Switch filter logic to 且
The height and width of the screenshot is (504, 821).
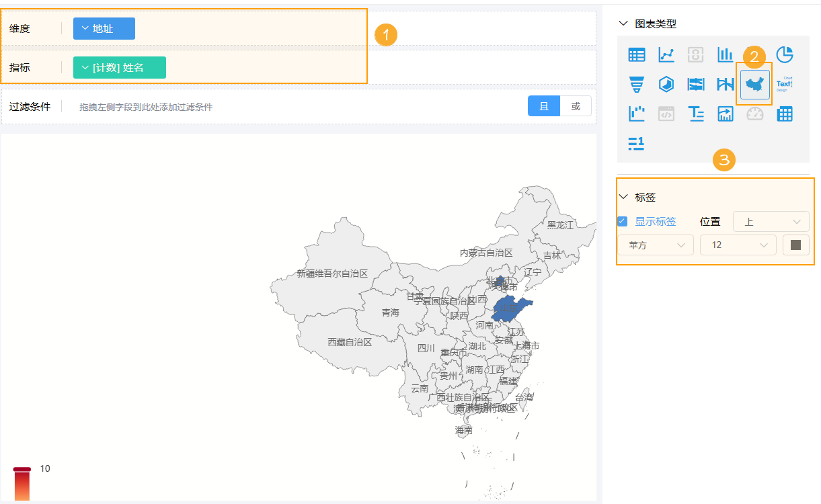coord(544,106)
